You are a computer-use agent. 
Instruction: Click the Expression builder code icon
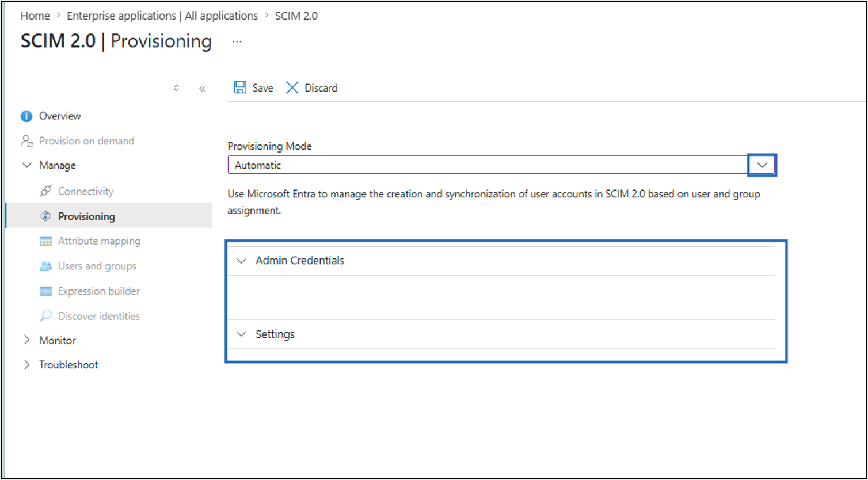tap(45, 291)
